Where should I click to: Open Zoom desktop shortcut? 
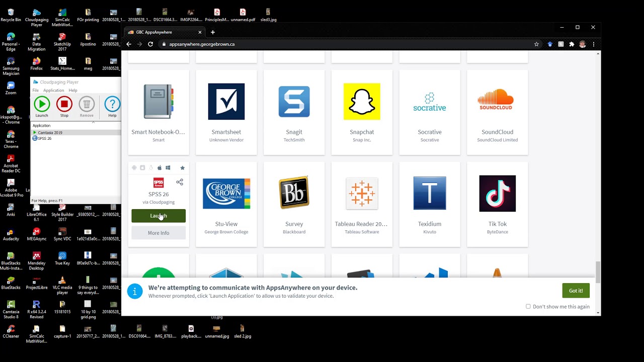pyautogui.click(x=11, y=87)
